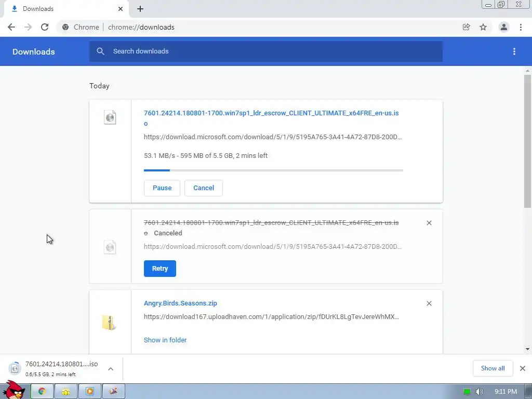Screen dimensions: 532x399
Task: Click the Search downloads field
Action: coord(266,51)
